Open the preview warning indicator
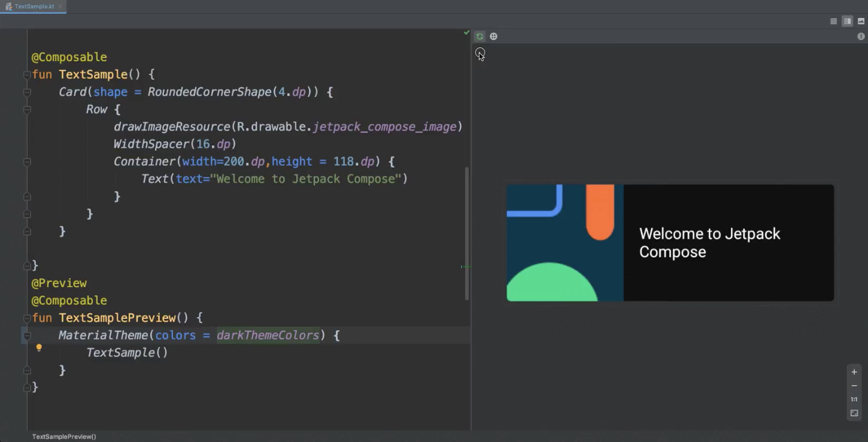 pyautogui.click(x=861, y=37)
